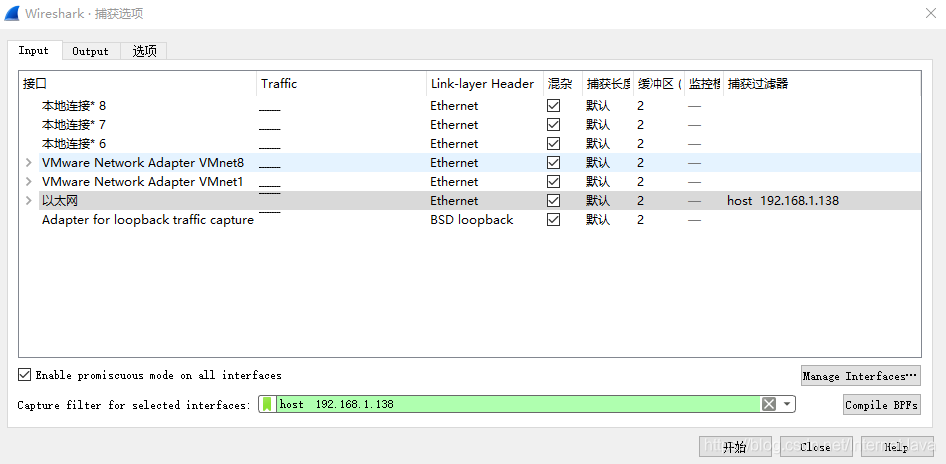Toggle promiscuous checkbox for VMnet1 adapter

pyautogui.click(x=553, y=182)
